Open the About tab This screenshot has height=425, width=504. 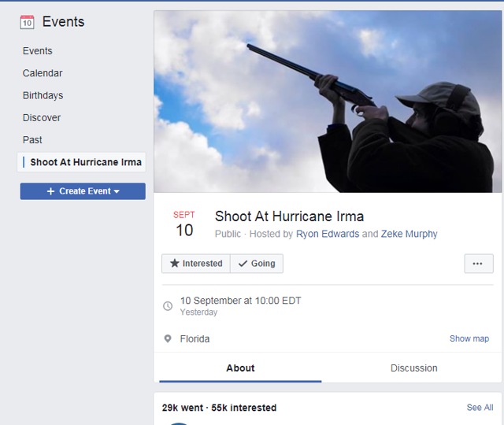(240, 368)
